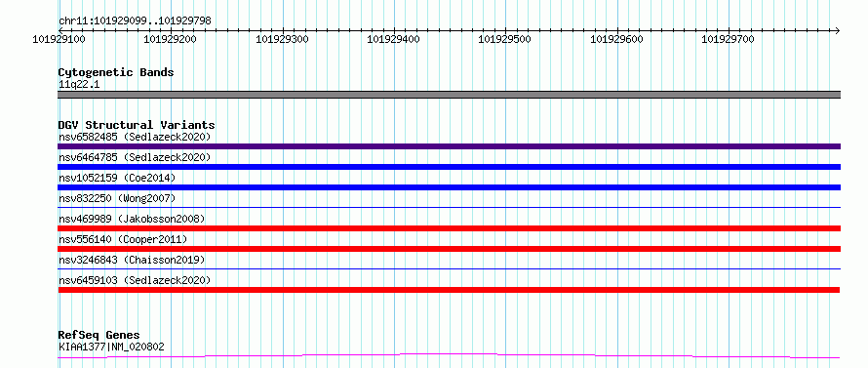Open variant label nsv556140 (Cooper2011)
Image resolution: width=868 pixels, height=368 pixels.
123,239
